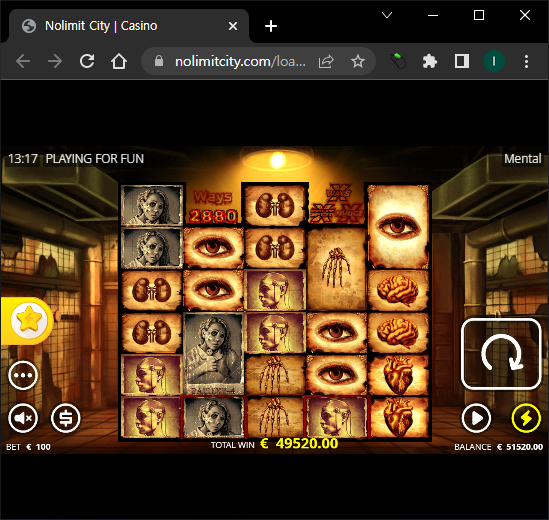Click the BET € 100 label

coord(28,447)
